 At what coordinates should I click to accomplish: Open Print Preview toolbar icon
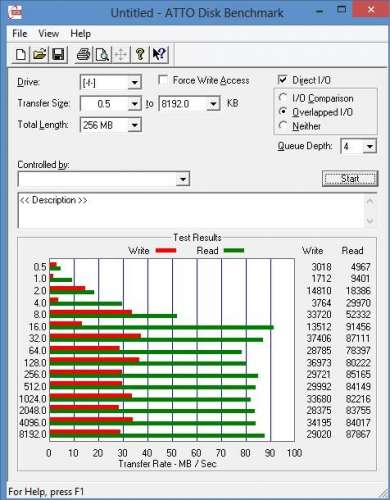click(x=102, y=54)
